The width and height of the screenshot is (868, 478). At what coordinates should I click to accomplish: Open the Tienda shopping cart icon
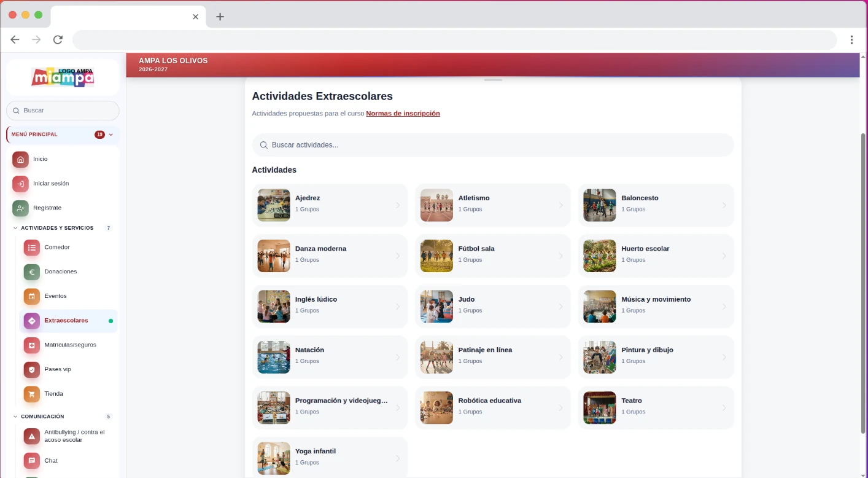click(32, 394)
